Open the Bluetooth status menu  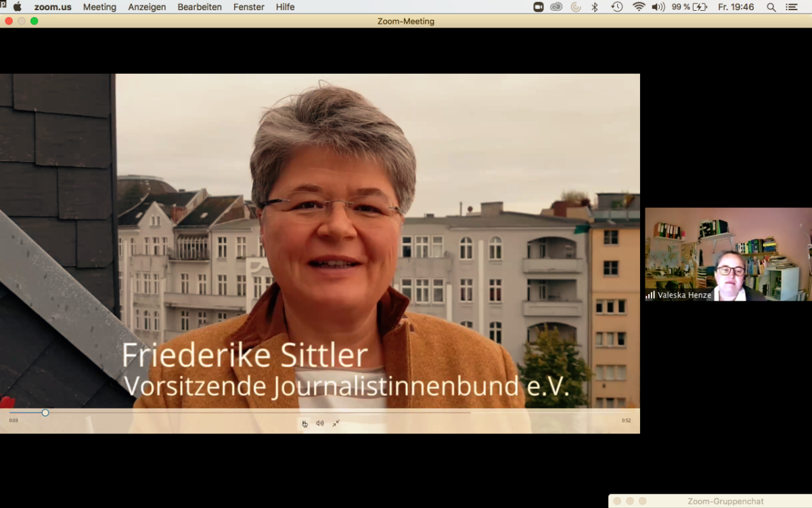point(595,7)
